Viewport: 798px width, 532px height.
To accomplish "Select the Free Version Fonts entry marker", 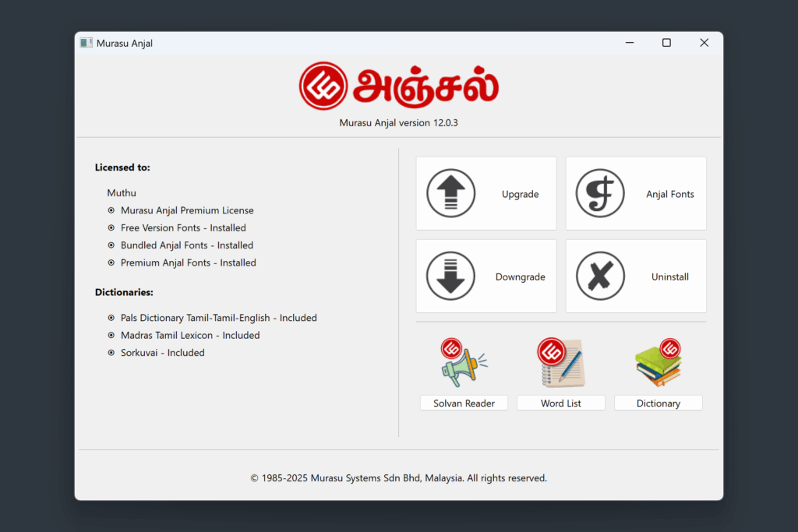I will (x=111, y=227).
